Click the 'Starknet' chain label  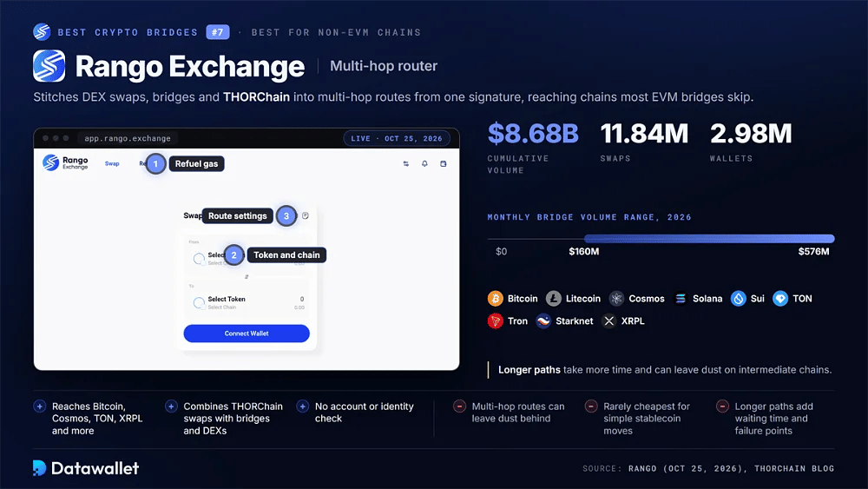tap(574, 320)
